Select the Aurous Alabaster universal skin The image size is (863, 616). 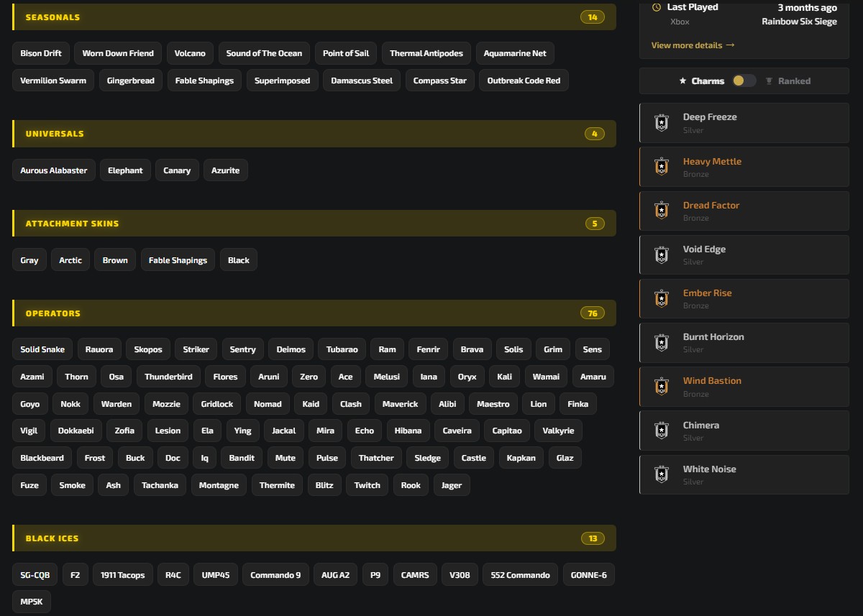[x=54, y=170]
